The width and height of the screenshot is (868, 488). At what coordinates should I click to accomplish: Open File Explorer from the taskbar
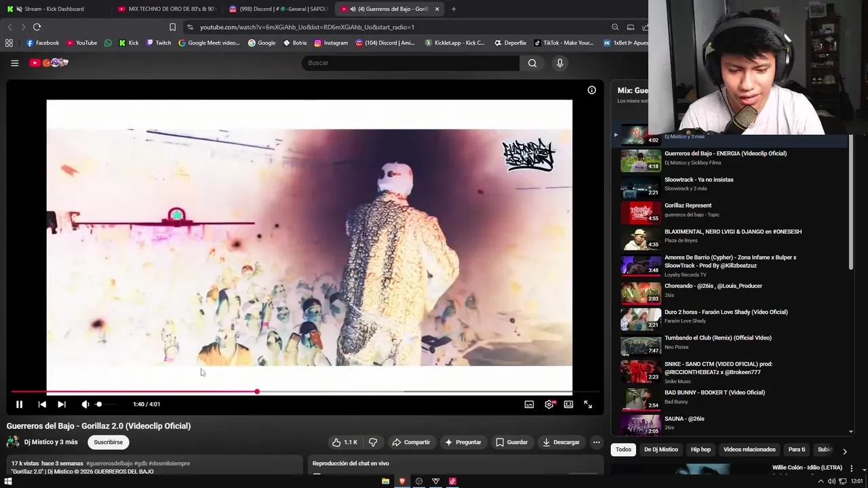click(x=385, y=481)
